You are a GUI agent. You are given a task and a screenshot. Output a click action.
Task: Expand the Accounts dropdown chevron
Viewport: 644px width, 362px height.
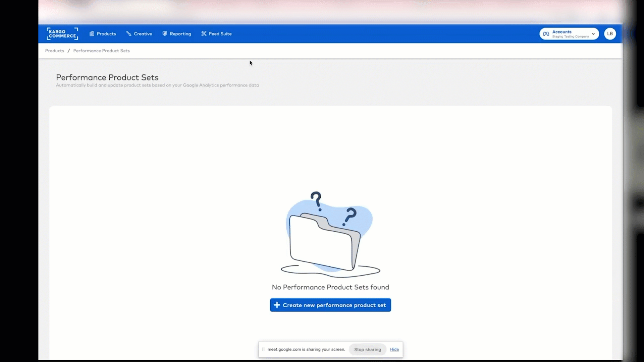(x=593, y=34)
